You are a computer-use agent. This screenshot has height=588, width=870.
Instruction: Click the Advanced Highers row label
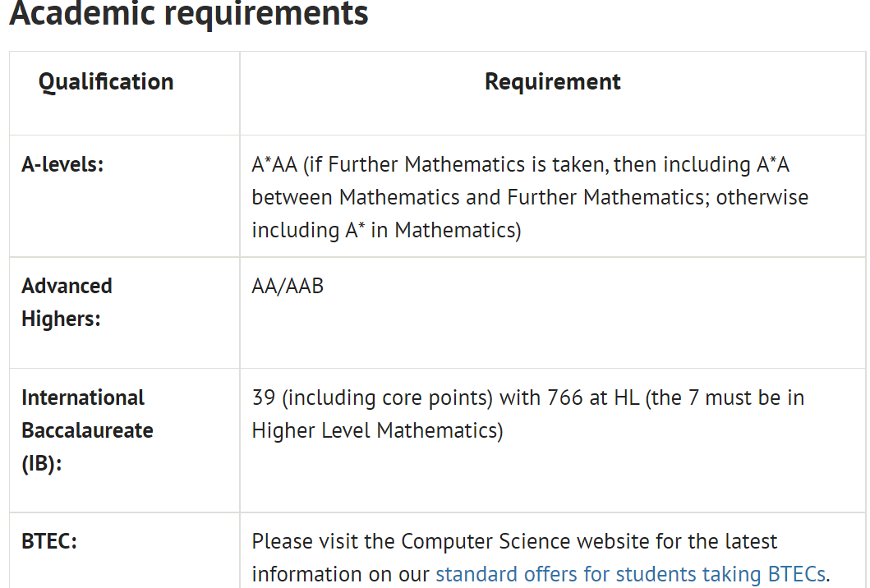tap(67, 302)
